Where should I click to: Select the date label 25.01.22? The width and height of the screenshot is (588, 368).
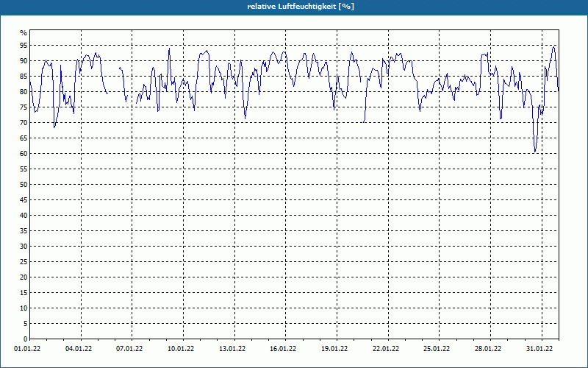437,349
